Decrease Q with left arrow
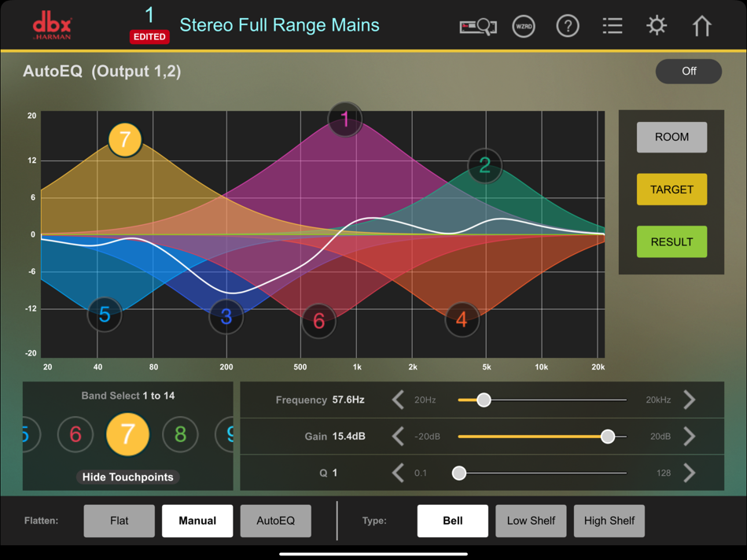 click(x=398, y=473)
